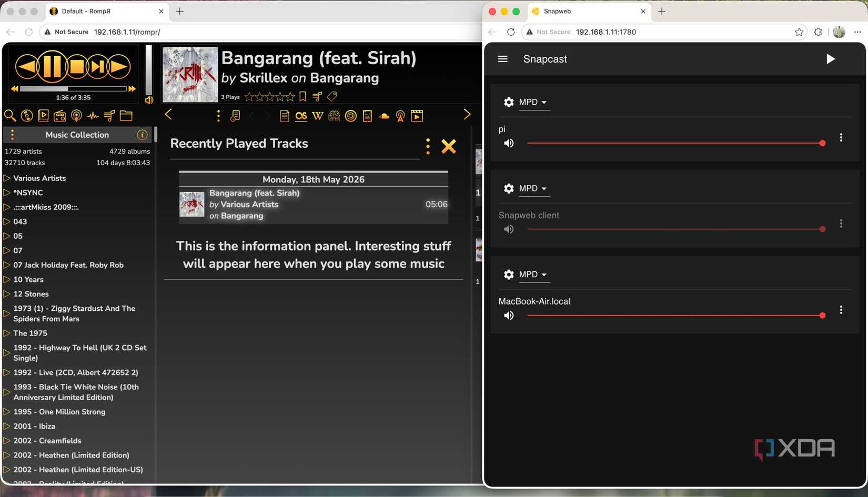868x497 pixels.
Task: Select 07 Jack Holiday Feat. Roby Rob
Action: 68,265
